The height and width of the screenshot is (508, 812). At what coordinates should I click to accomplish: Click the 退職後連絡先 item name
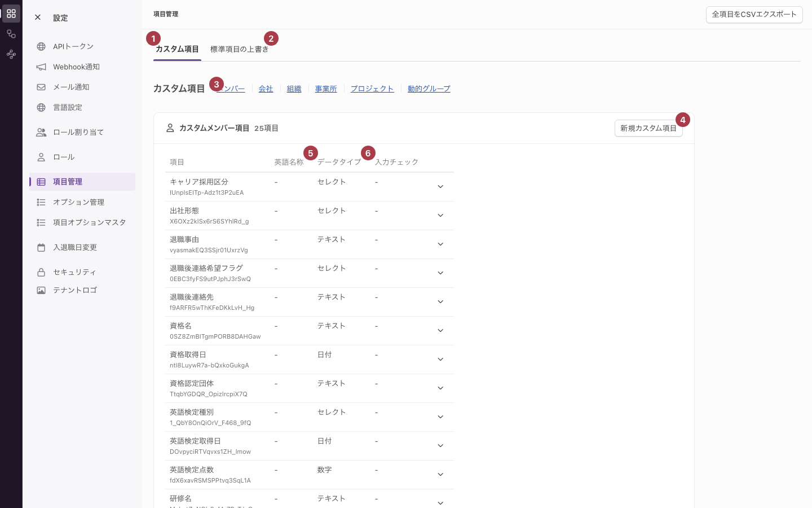[192, 297]
